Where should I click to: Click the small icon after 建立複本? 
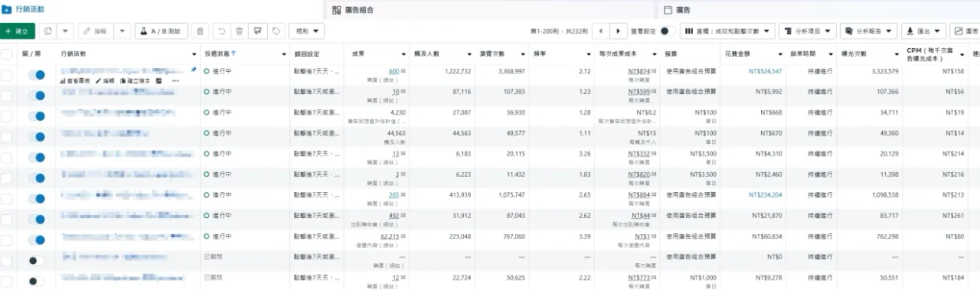coord(159,81)
